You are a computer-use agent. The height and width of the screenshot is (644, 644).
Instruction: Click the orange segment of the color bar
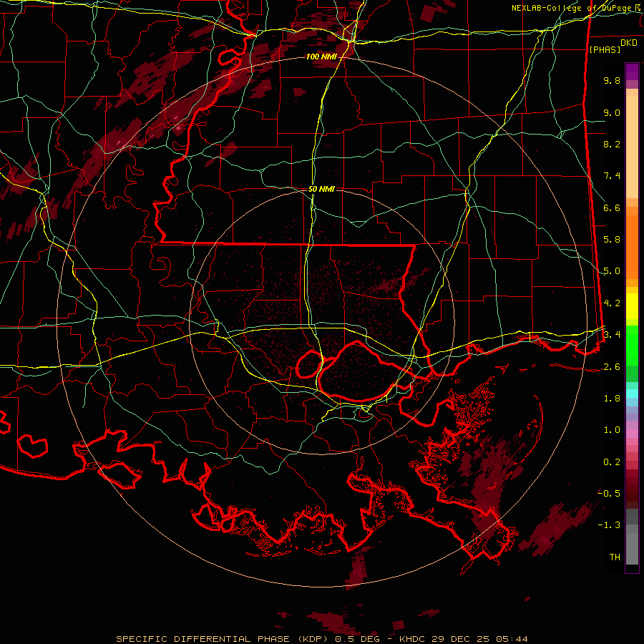[632, 246]
